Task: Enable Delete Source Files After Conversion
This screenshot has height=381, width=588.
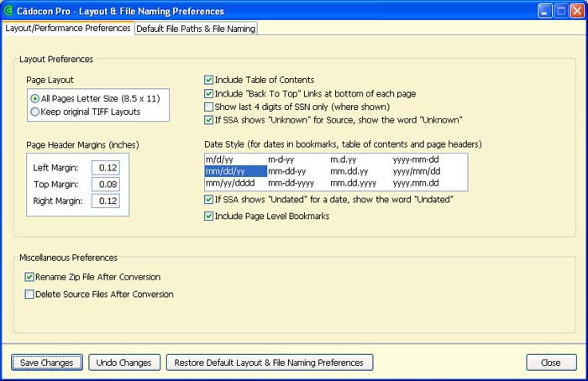Action: [x=30, y=295]
